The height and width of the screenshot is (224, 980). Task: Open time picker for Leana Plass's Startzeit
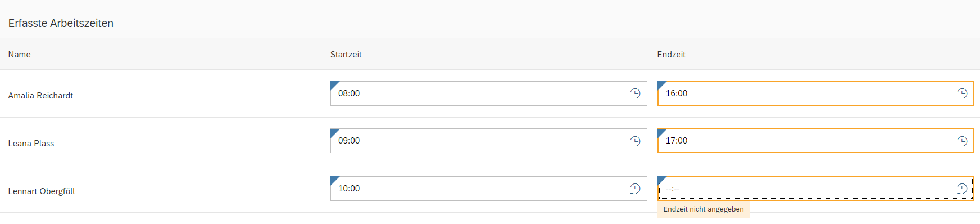635,141
